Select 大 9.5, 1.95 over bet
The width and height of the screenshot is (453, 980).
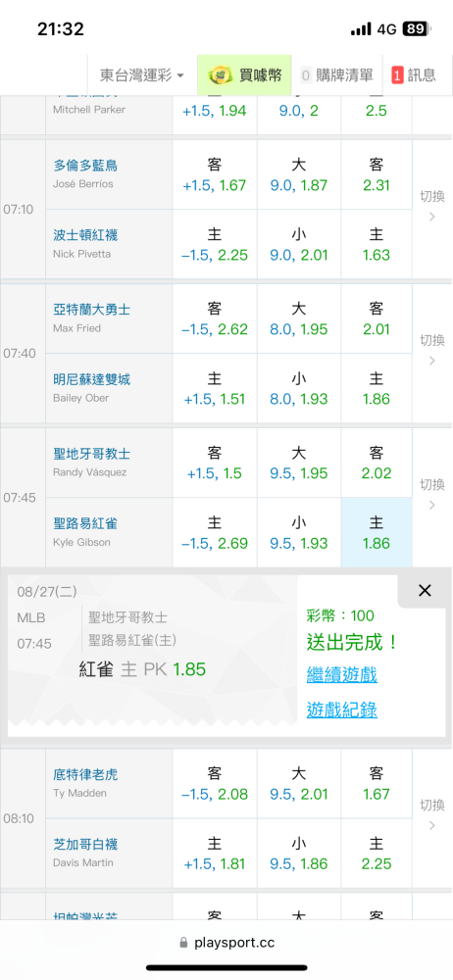pos(299,463)
